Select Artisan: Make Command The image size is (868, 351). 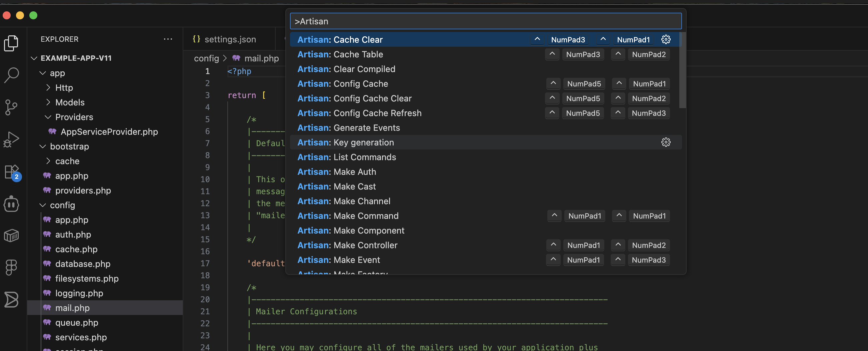485,216
